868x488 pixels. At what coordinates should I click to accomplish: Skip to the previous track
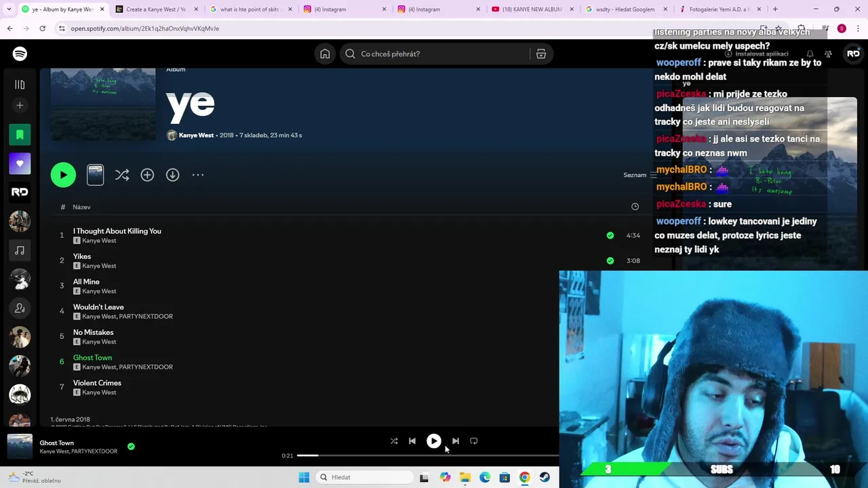412,441
